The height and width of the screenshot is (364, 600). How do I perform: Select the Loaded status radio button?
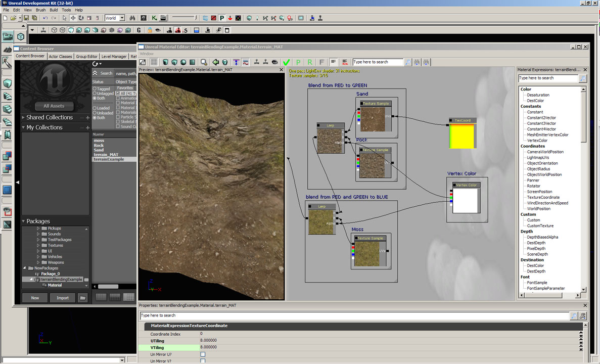click(95, 108)
